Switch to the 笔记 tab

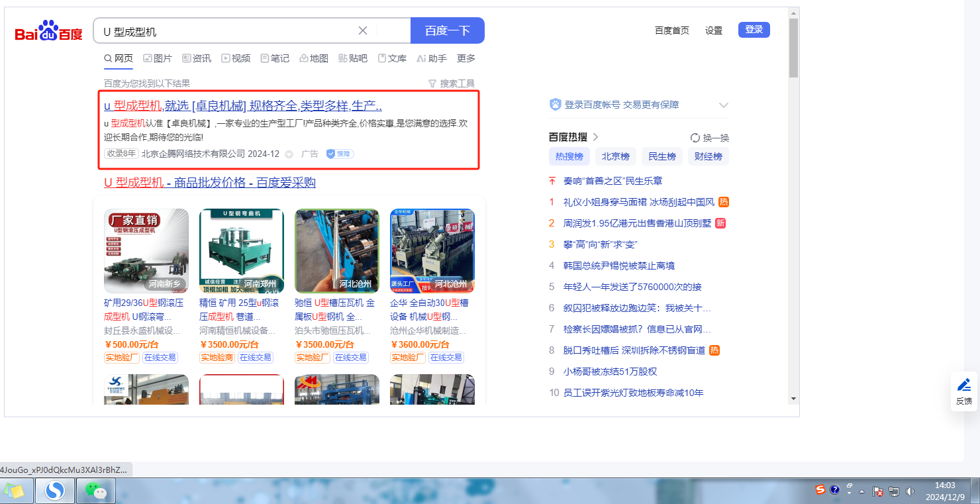click(x=275, y=58)
